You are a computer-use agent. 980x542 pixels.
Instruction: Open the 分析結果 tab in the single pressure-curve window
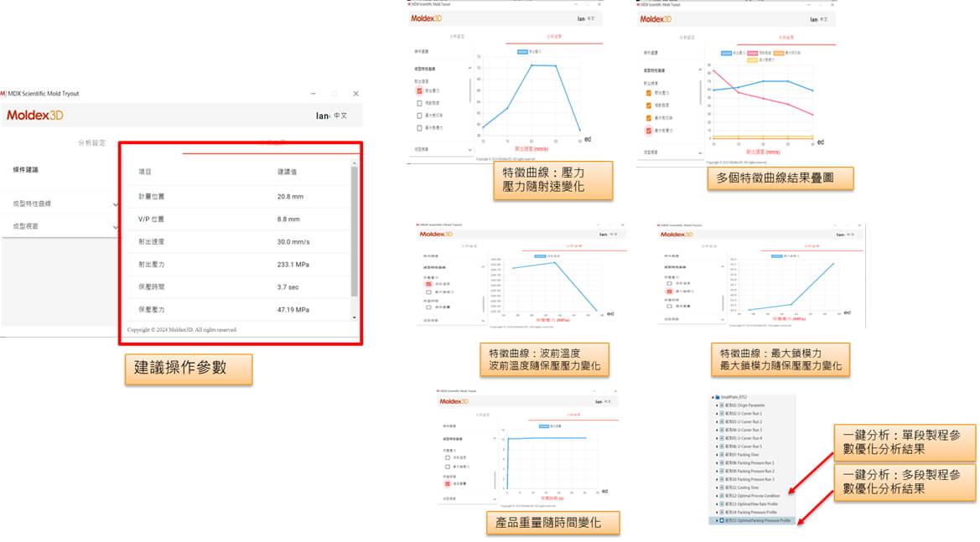[554, 37]
